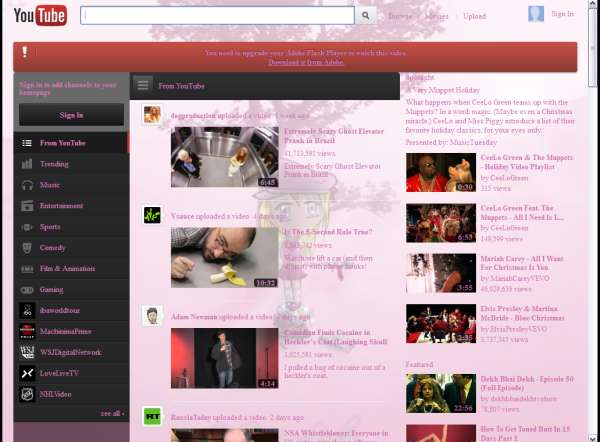Select Music in sidebar
Image resolution: width=600 pixels, height=442 pixels.
point(71,185)
